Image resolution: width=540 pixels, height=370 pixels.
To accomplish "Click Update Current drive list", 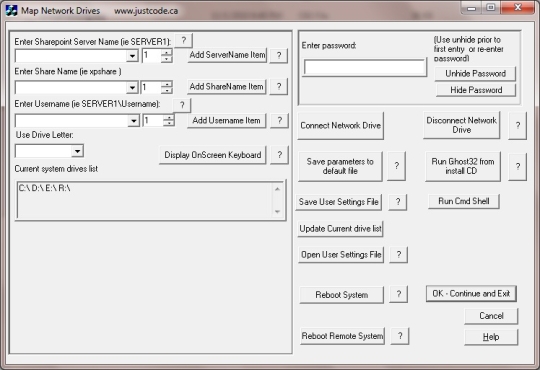I will coord(340,229).
